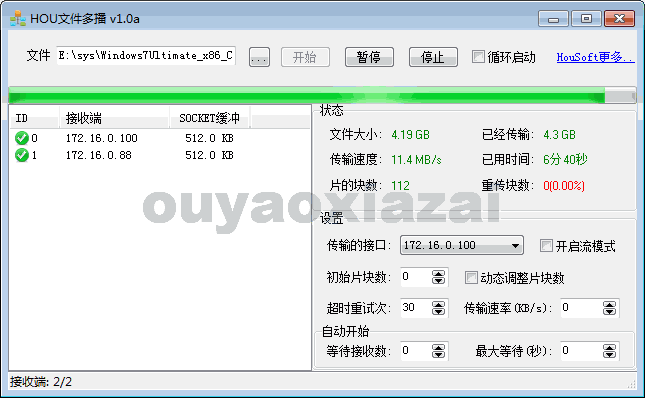
Task: Minimize the HOU文件多播 window
Action: point(553,19)
